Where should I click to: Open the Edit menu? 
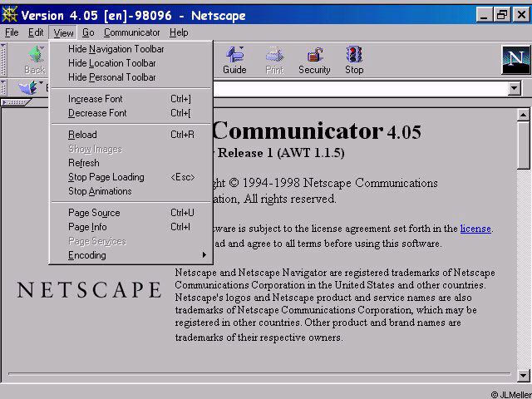(36, 32)
